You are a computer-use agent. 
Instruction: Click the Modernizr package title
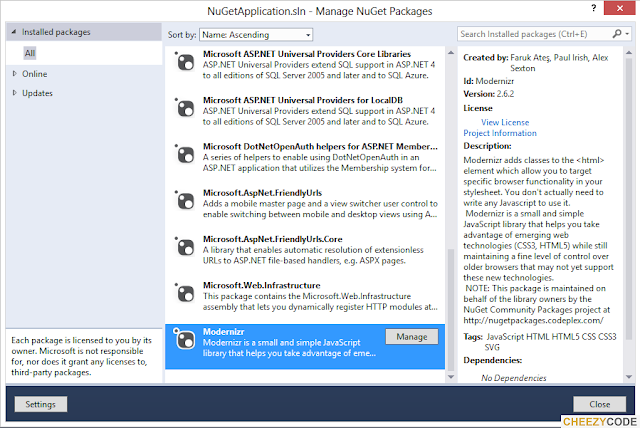[x=224, y=332]
